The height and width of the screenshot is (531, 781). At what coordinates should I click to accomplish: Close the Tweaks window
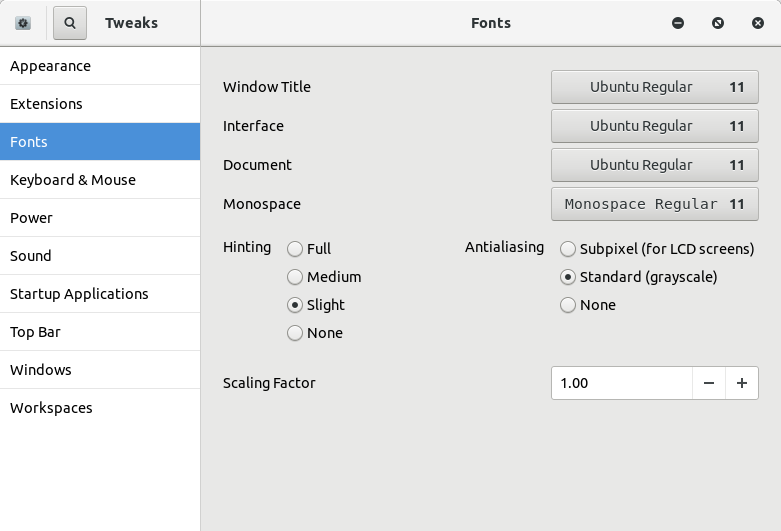[x=758, y=23]
